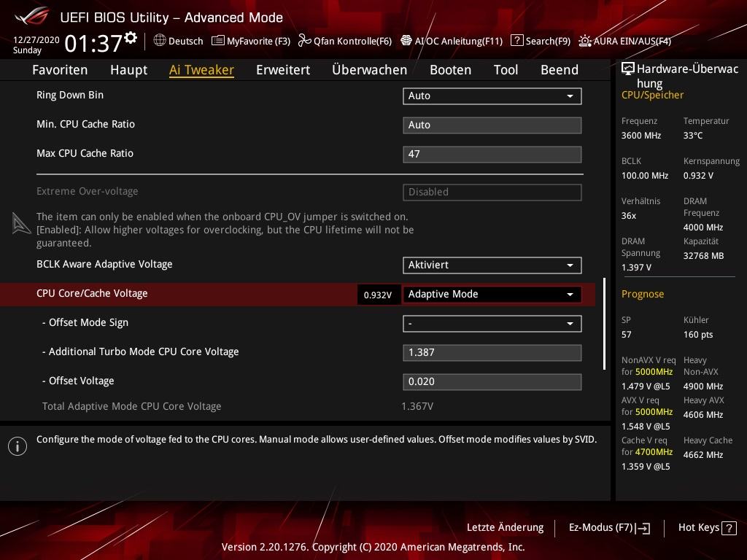Open CPU Core/Cache Voltage Adaptive Mode dropdown
Image resolution: width=747 pixels, height=560 pixels.
[492, 295]
